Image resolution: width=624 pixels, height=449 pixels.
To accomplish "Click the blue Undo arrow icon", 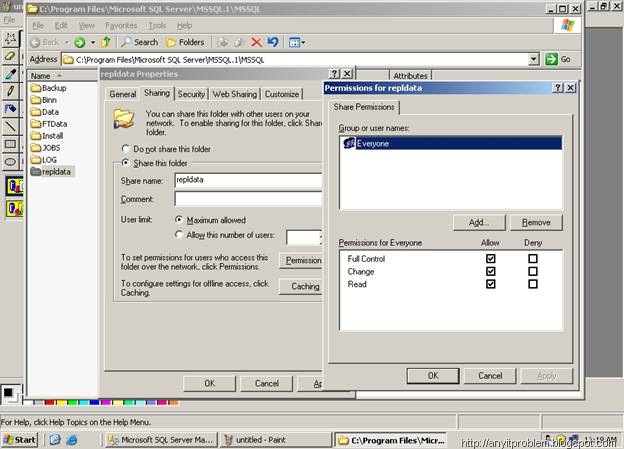I will 273,42.
